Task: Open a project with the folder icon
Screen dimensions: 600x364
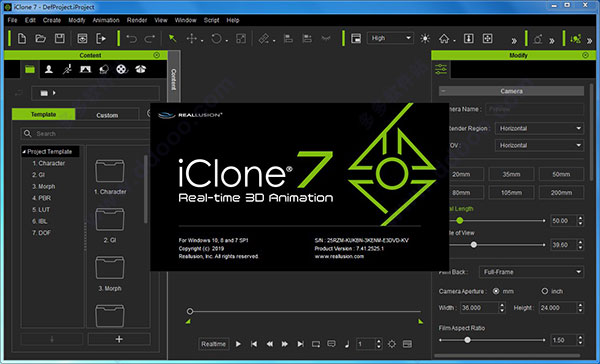Action: point(41,38)
